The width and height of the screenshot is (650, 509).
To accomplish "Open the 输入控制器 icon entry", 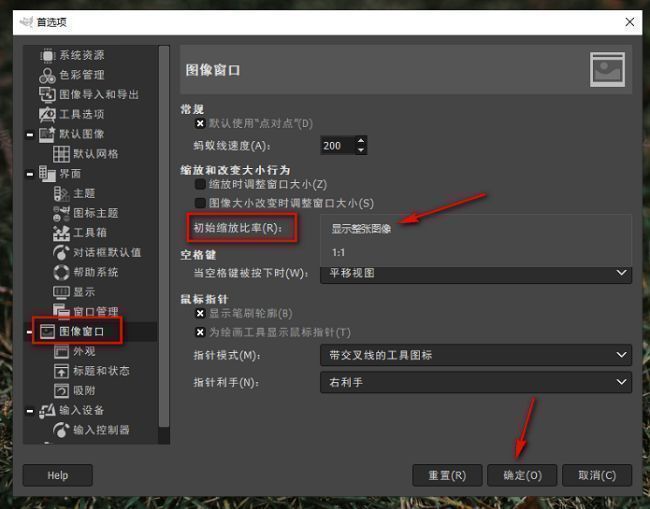I will pyautogui.click(x=62, y=430).
